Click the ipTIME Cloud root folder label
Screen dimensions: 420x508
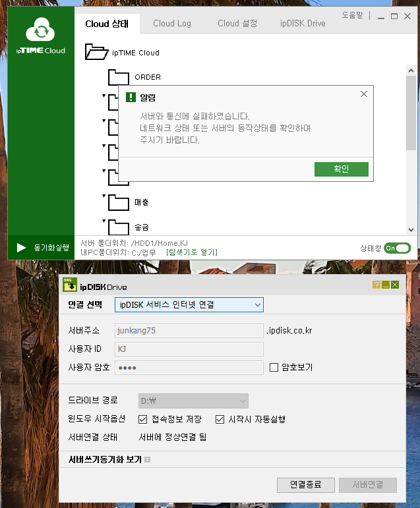coord(136,53)
